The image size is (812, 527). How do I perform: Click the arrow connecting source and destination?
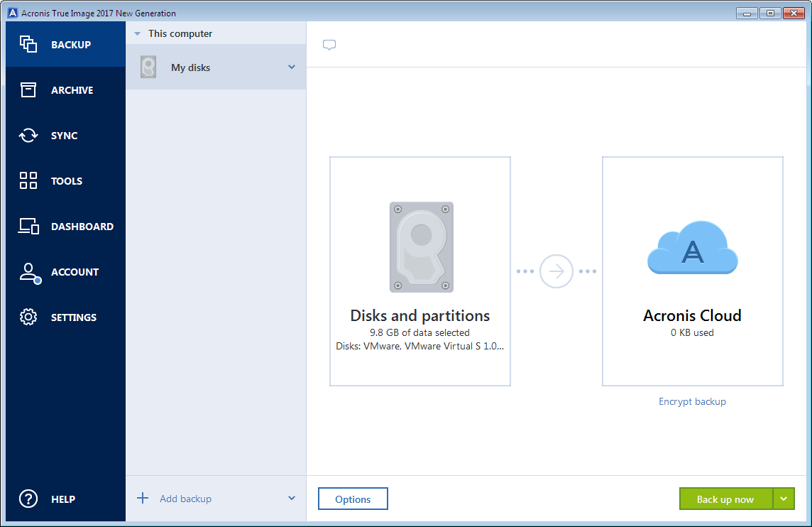click(x=556, y=271)
